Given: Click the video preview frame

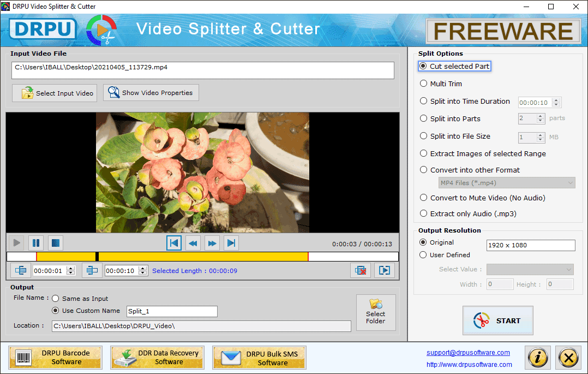Looking at the screenshot, I should point(202,173).
